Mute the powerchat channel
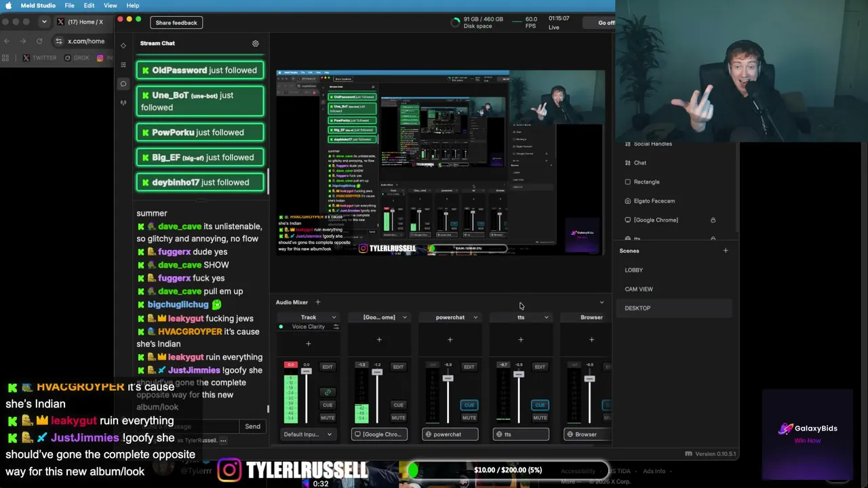Viewport: 868px width, 488px height. [x=469, y=418]
